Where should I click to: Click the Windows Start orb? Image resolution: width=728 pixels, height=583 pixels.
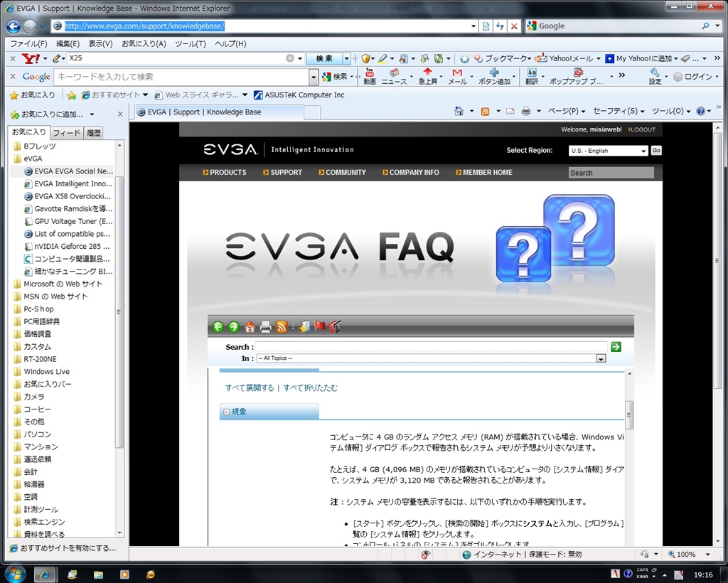[16, 574]
